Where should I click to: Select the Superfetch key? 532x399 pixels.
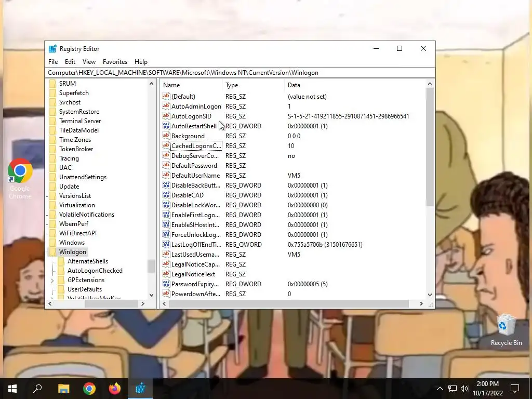click(x=74, y=93)
